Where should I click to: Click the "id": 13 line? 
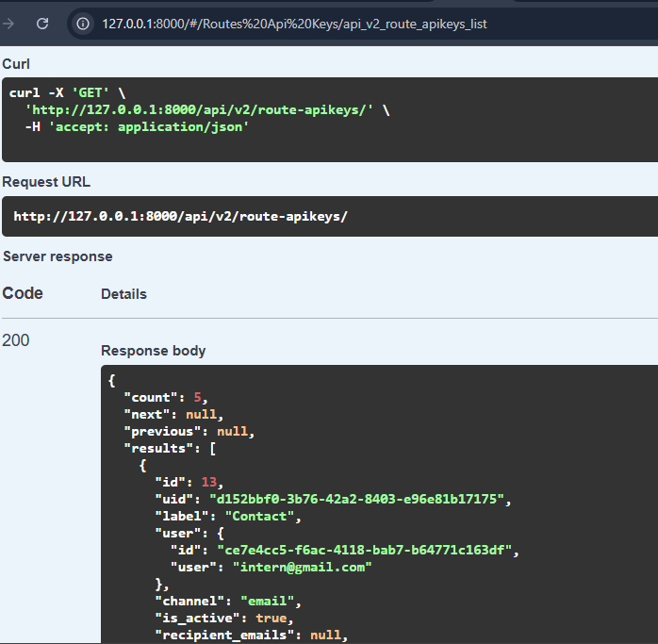coord(189,482)
